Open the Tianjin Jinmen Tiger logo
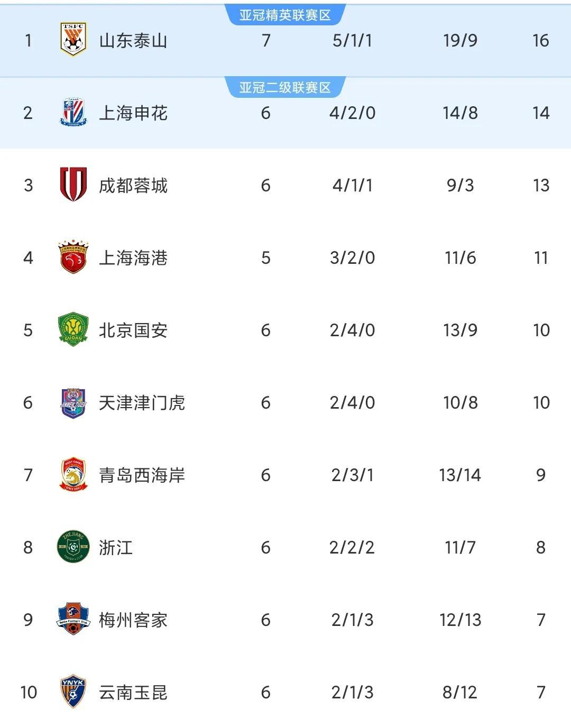The image size is (571, 728). (73, 403)
